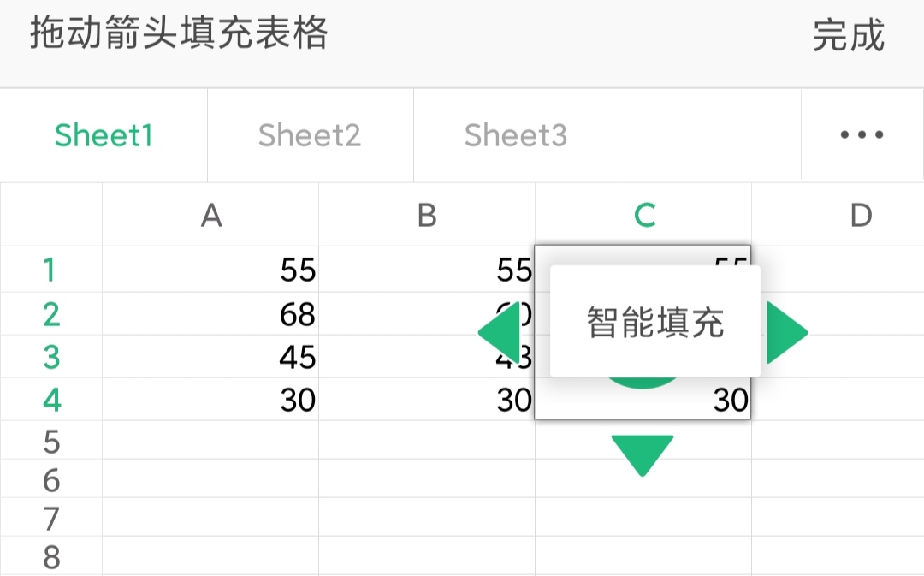Select column B header
Screen dimensions: 924x576
click(x=427, y=216)
